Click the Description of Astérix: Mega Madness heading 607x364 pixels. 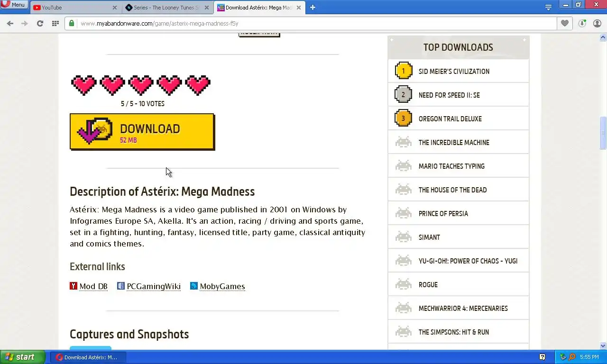pyautogui.click(x=162, y=191)
